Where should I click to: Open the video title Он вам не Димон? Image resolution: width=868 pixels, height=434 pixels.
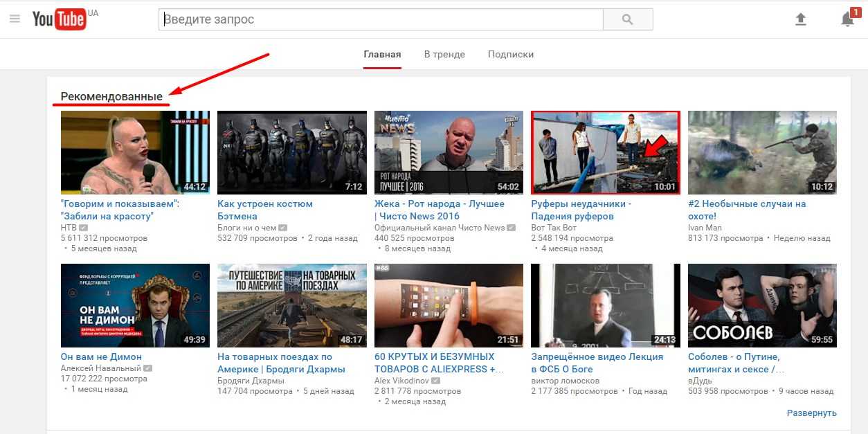pyautogui.click(x=101, y=357)
